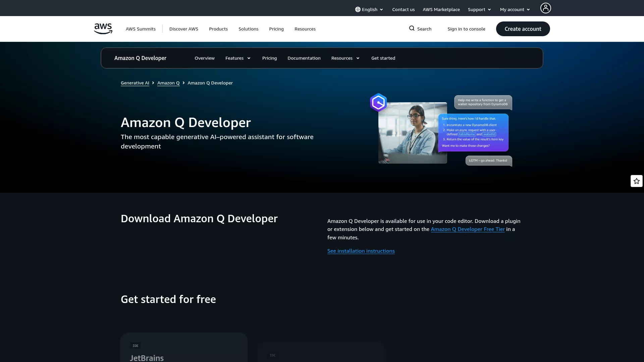Click the AWS logo
This screenshot has height=362, width=644.
point(103,29)
